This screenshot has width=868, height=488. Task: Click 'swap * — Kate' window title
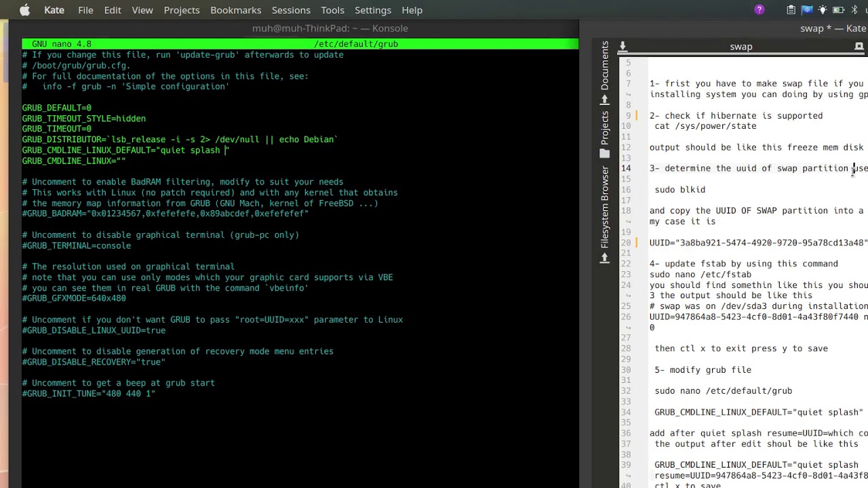(833, 28)
